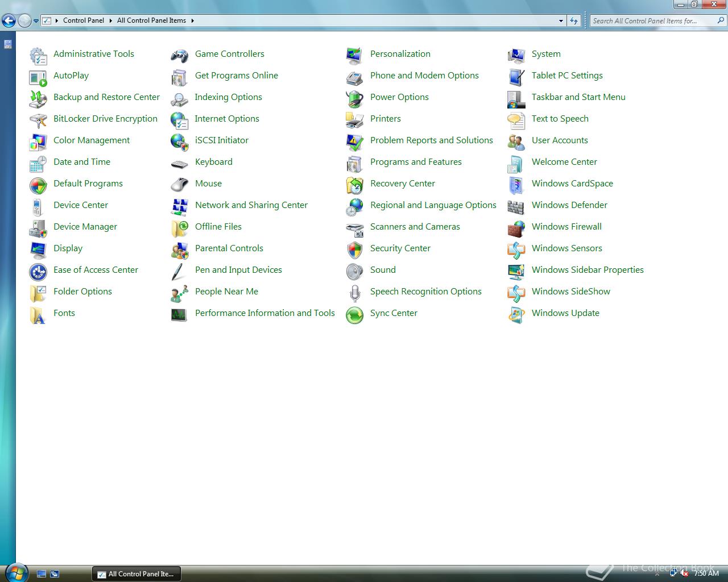Viewport: 728px width, 582px height.
Task: Open the Network and Sharing Center icon
Action: (180, 207)
